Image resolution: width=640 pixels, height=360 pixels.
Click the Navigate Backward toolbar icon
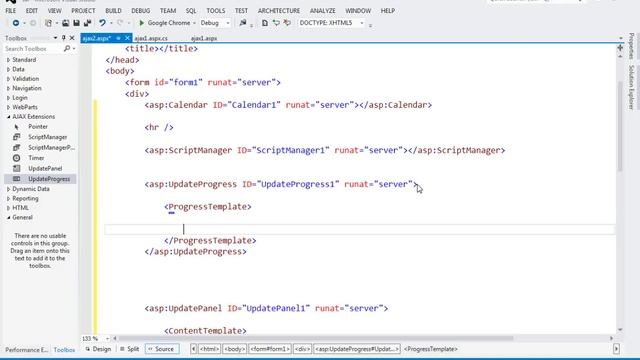[x=16, y=23]
